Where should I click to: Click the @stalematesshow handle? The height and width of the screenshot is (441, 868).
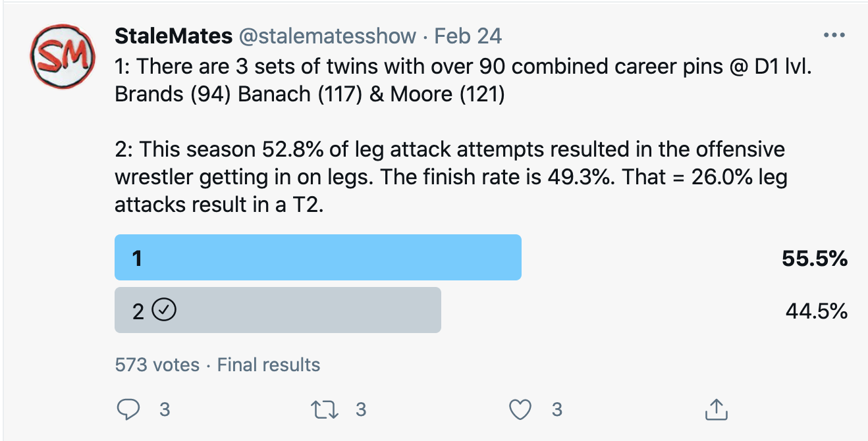327,36
